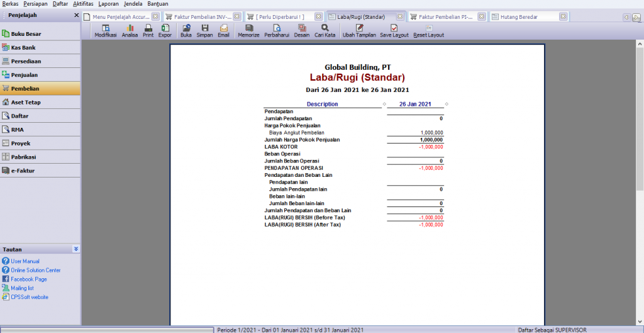Close the Laba/Rugi (Standar) tab
Screen dimensions: 644x333
click(x=401, y=17)
